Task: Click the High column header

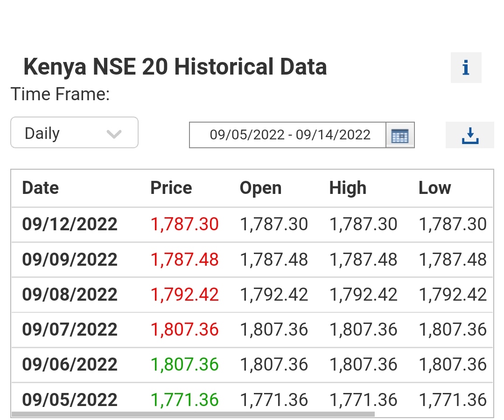Action: (348, 188)
